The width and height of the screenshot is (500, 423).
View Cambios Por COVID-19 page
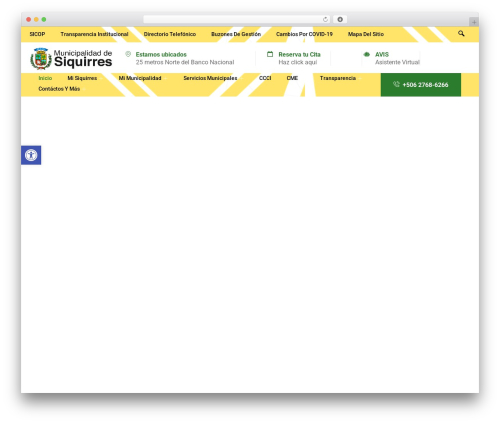tap(304, 34)
